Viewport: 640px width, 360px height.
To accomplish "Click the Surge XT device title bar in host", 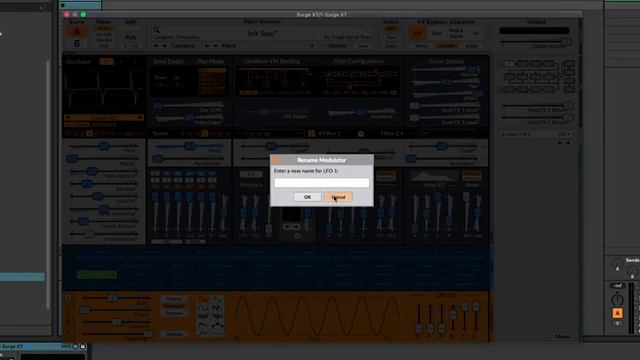I will [43, 346].
